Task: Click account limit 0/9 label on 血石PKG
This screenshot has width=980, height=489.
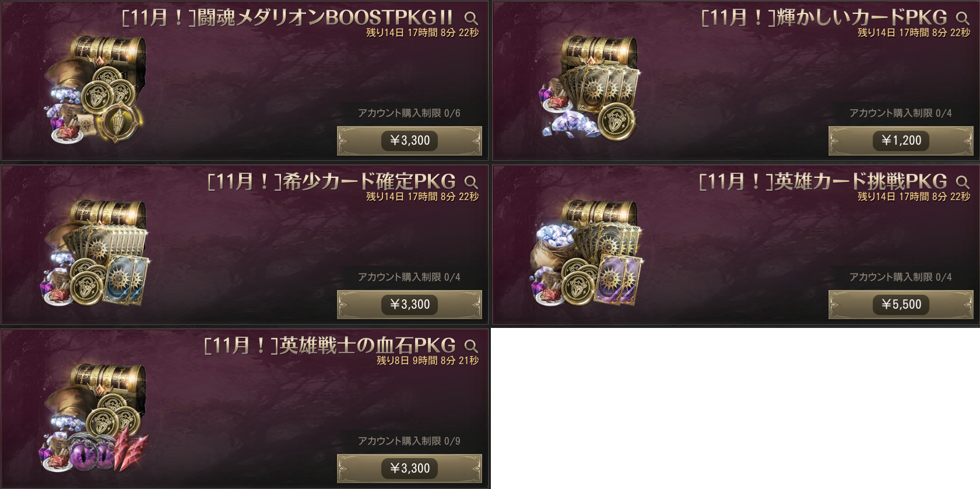Action: 409,441
